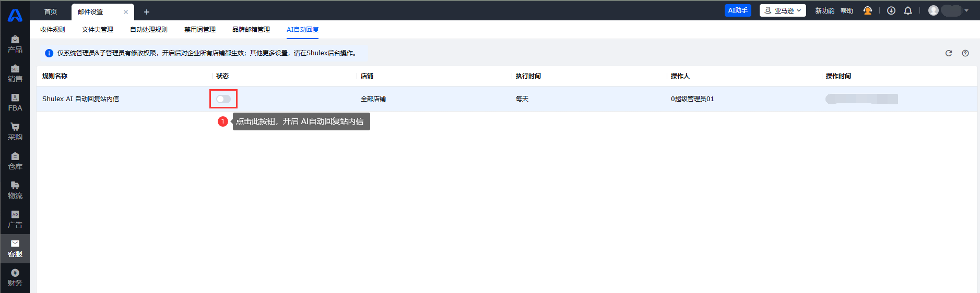Go to the 收件规则 tab

(53, 30)
